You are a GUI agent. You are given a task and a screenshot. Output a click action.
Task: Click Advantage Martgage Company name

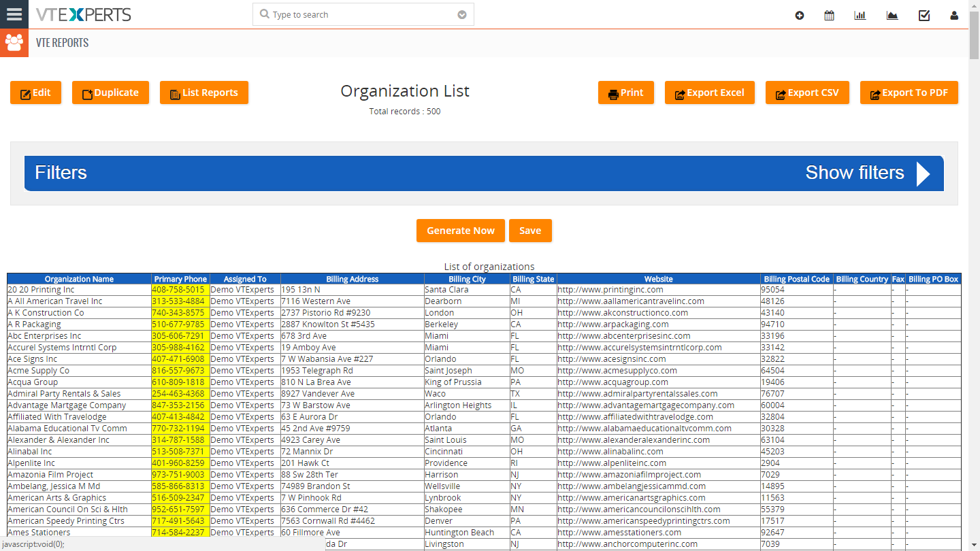point(67,405)
